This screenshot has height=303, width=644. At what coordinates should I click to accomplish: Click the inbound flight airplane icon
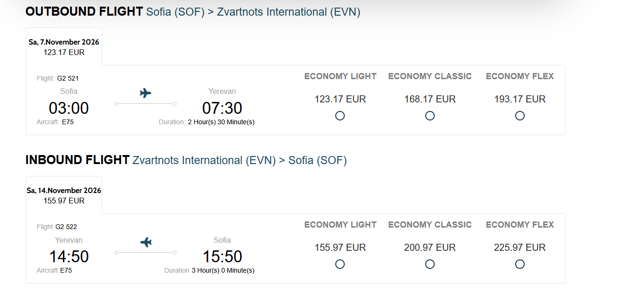pos(146,242)
